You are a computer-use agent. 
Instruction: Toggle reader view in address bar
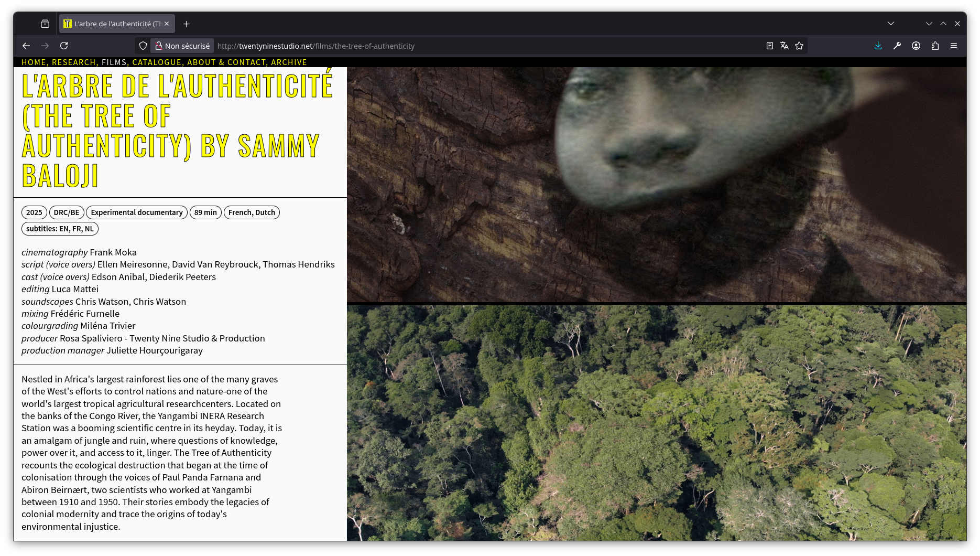(x=769, y=46)
